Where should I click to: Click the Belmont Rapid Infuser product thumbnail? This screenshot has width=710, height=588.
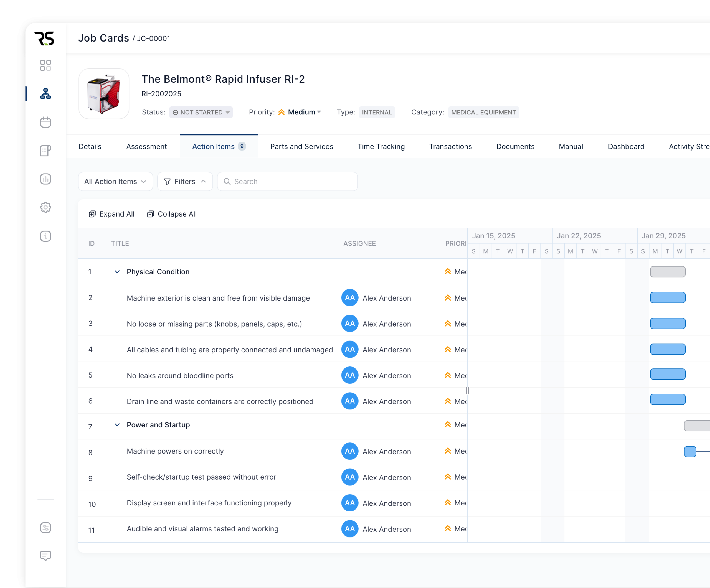point(104,94)
